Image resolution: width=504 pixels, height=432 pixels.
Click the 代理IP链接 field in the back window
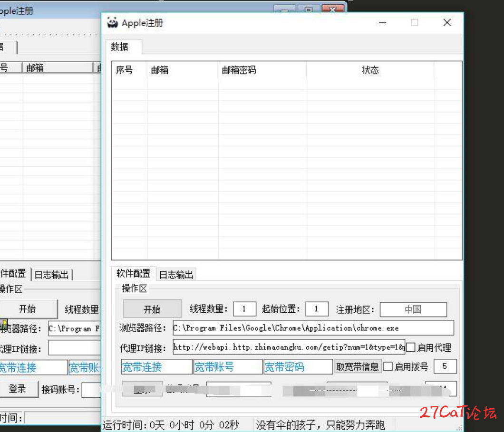click(x=75, y=348)
